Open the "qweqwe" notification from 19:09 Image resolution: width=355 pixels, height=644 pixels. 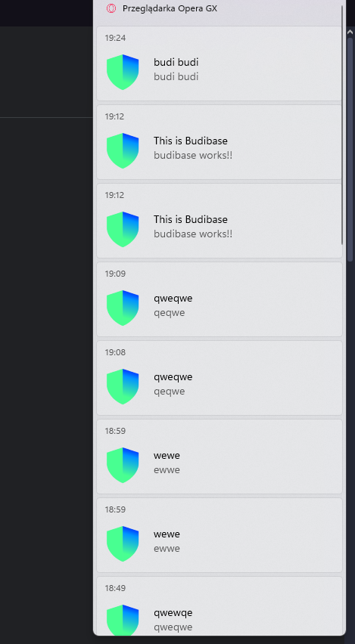click(220, 299)
